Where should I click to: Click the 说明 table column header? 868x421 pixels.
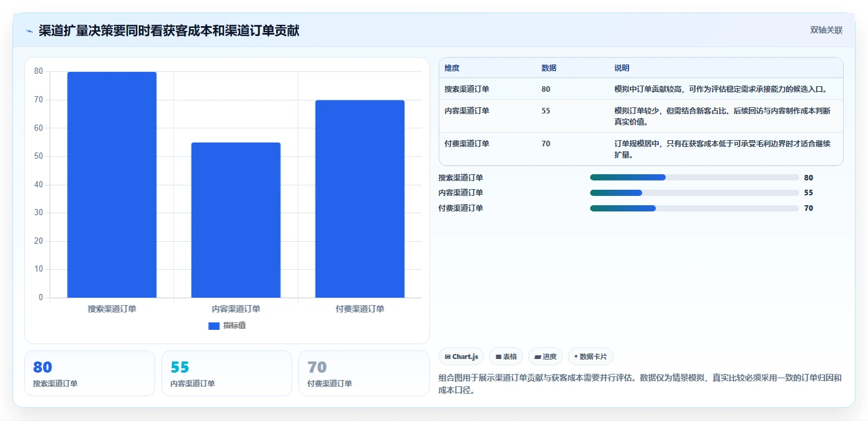pyautogui.click(x=622, y=68)
